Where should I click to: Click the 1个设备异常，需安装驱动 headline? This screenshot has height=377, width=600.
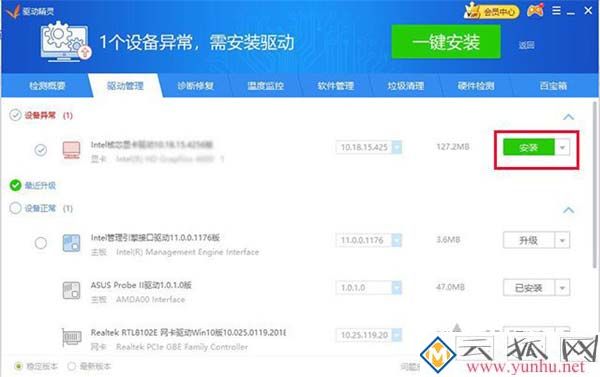click(197, 42)
